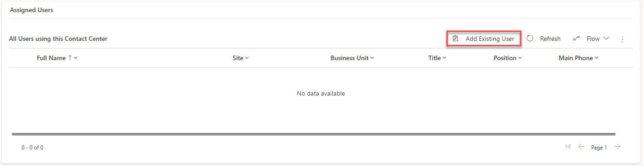
Task: Go to previous page arrow
Action: 581,147
